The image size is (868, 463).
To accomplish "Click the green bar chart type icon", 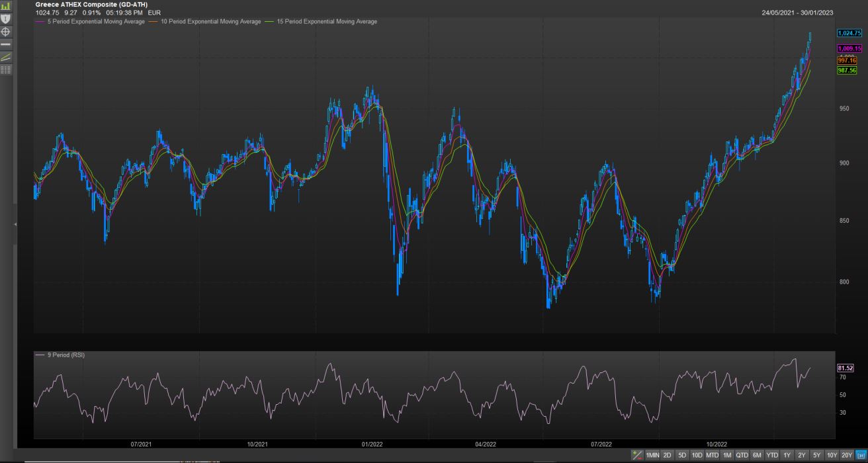I will (x=6, y=6).
